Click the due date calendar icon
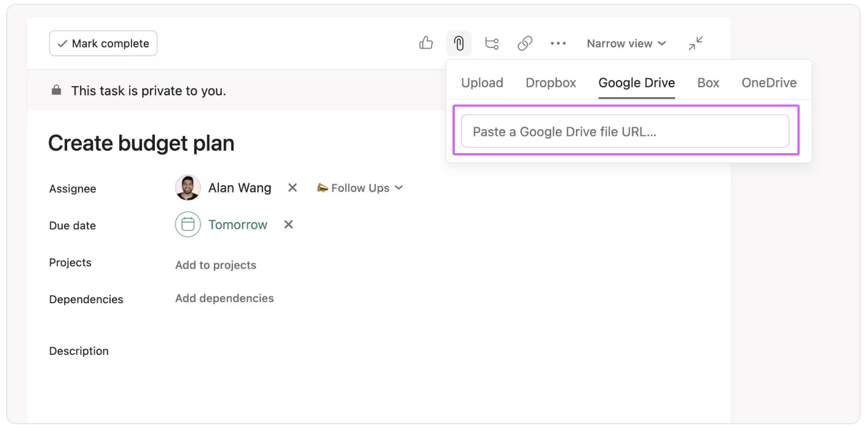 (188, 224)
